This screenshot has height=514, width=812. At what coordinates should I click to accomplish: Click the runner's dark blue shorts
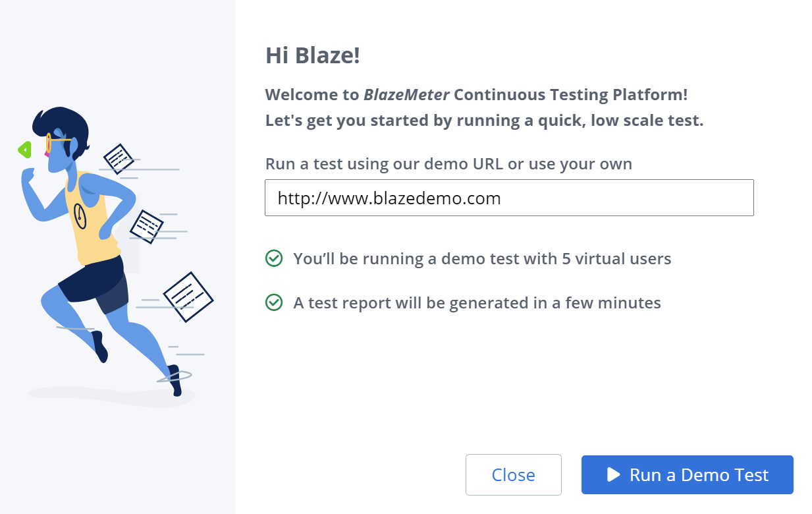[x=95, y=283]
